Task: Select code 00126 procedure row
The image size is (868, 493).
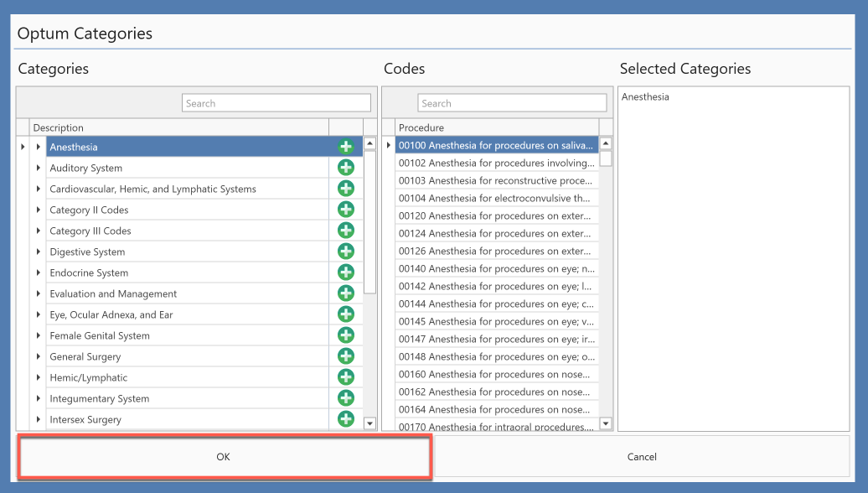Action: 497,251
